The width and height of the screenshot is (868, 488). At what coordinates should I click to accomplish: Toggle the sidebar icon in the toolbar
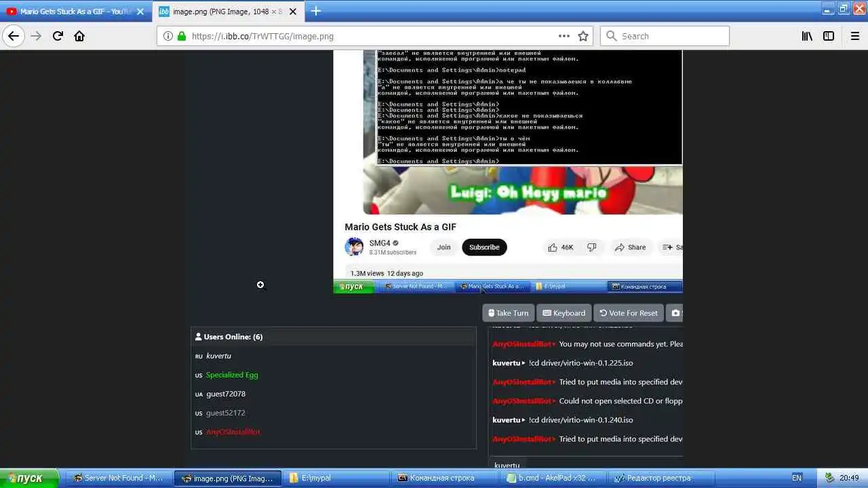(x=829, y=36)
